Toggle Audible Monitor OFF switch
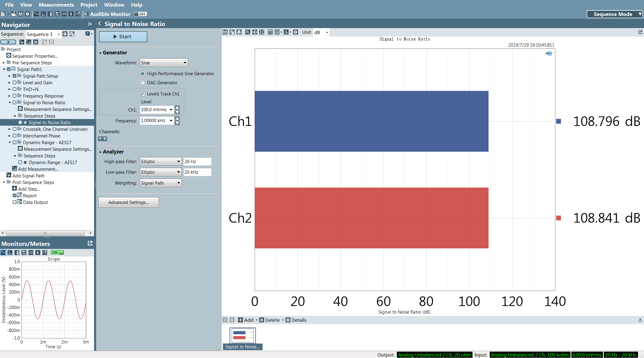 coord(140,14)
